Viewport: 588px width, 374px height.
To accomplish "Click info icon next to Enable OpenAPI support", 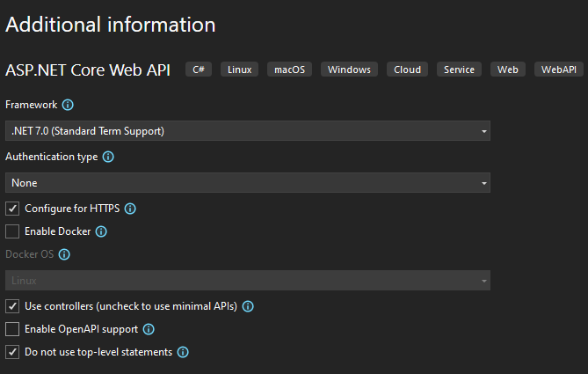I will tap(149, 329).
